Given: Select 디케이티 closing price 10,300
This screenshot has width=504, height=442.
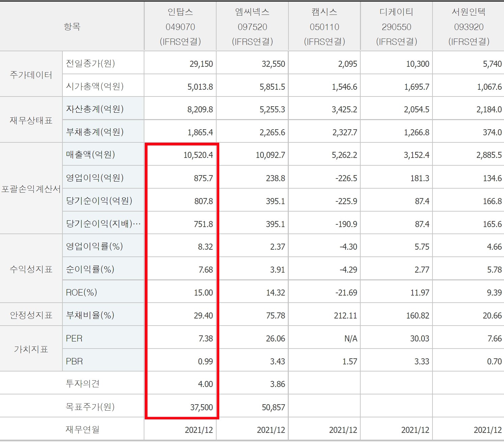Looking at the screenshot, I should (418, 64).
